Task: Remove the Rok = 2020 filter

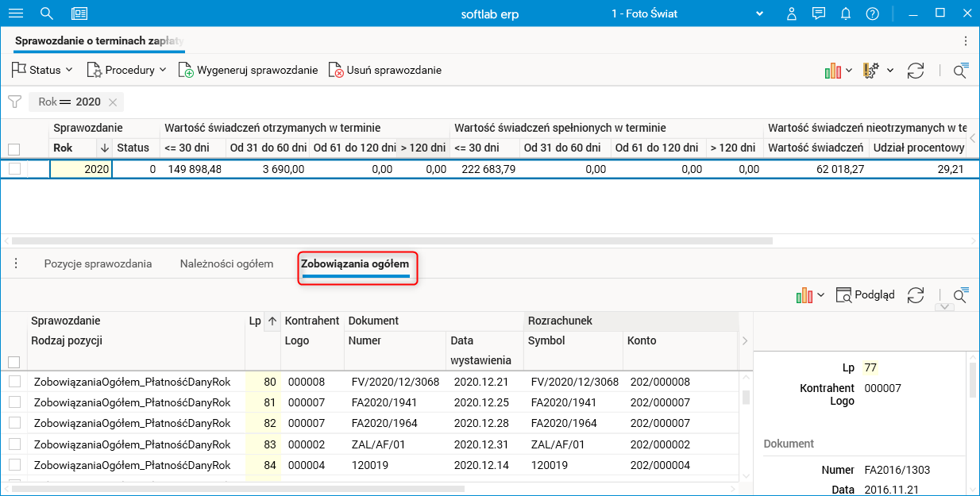Action: [113, 102]
